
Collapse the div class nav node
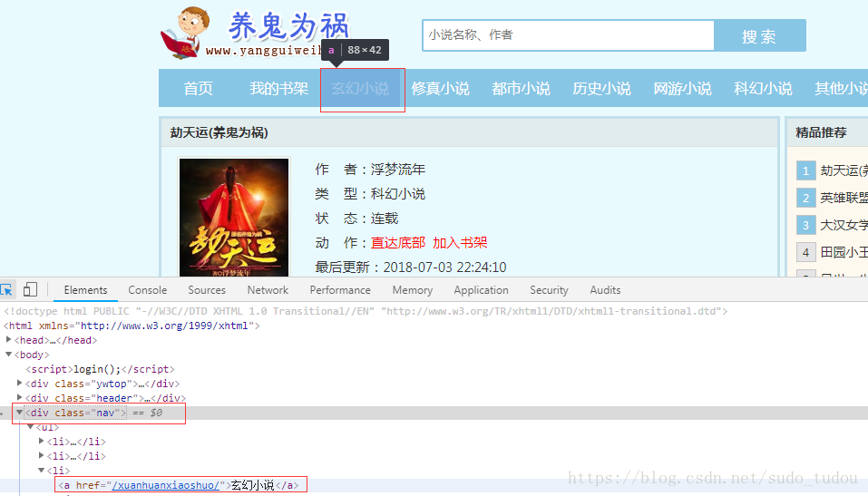pyautogui.click(x=19, y=412)
